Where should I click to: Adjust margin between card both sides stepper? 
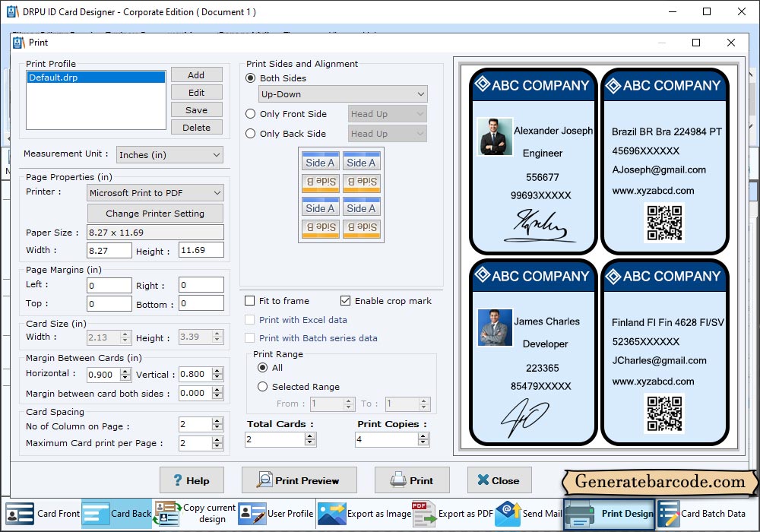[x=217, y=393]
